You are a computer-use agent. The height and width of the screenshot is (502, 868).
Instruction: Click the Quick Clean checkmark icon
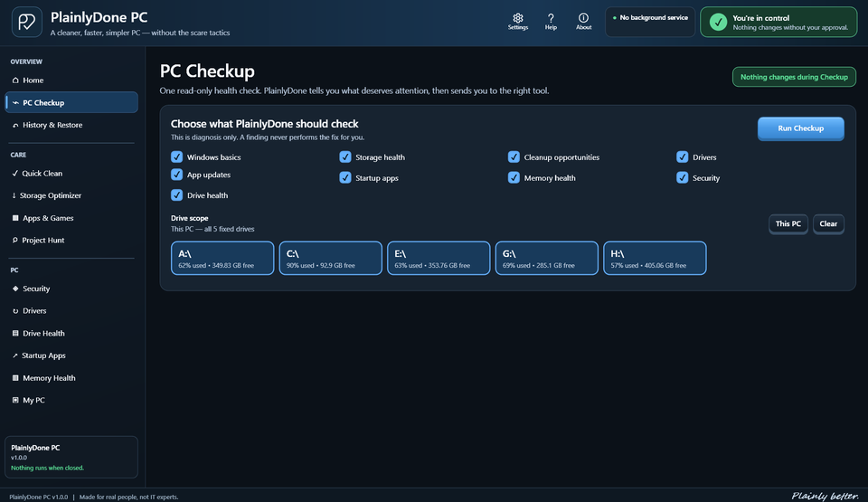pos(15,173)
